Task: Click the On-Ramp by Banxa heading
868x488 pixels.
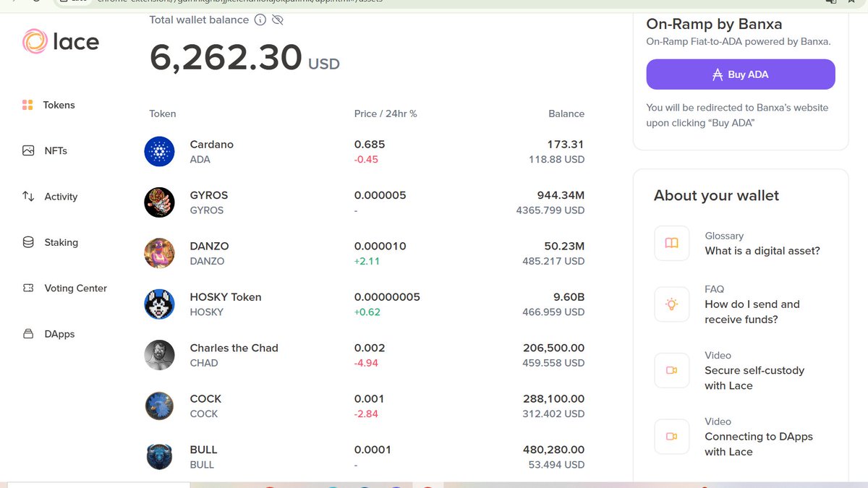Action: 714,25
